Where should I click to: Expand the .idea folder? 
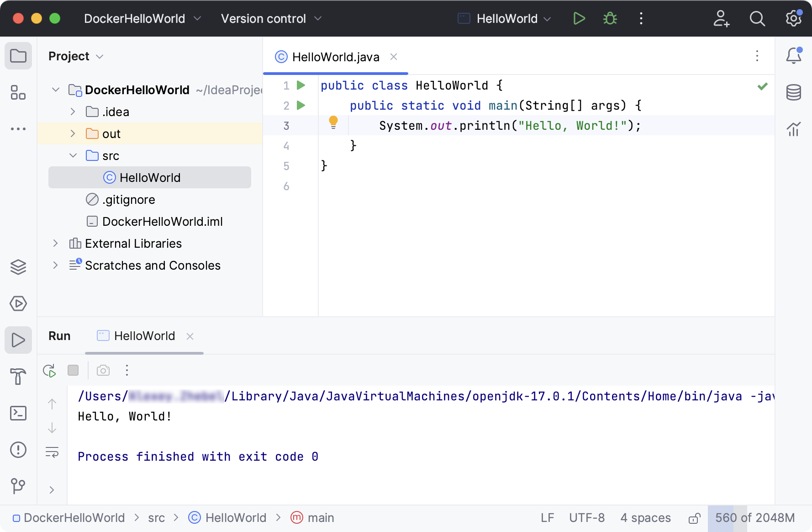pyautogui.click(x=72, y=111)
